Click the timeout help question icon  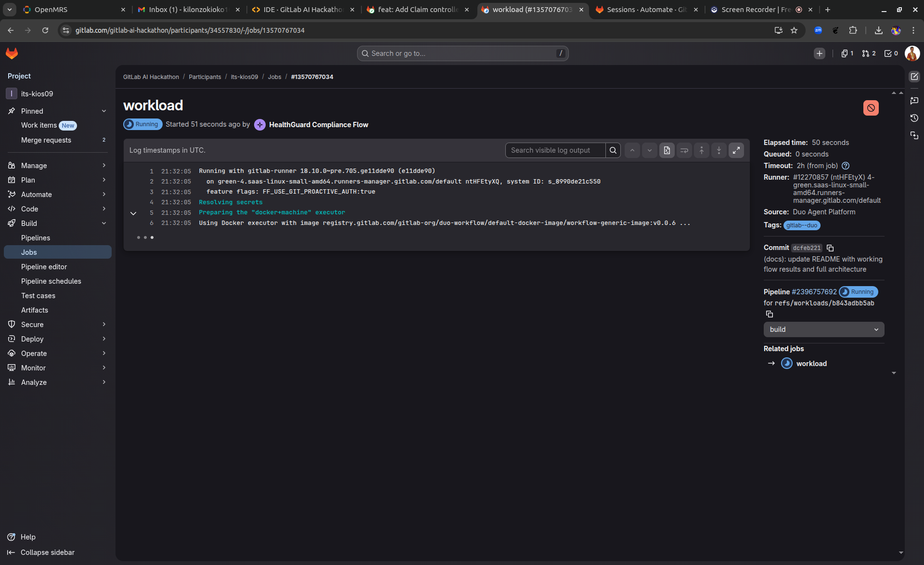(846, 166)
